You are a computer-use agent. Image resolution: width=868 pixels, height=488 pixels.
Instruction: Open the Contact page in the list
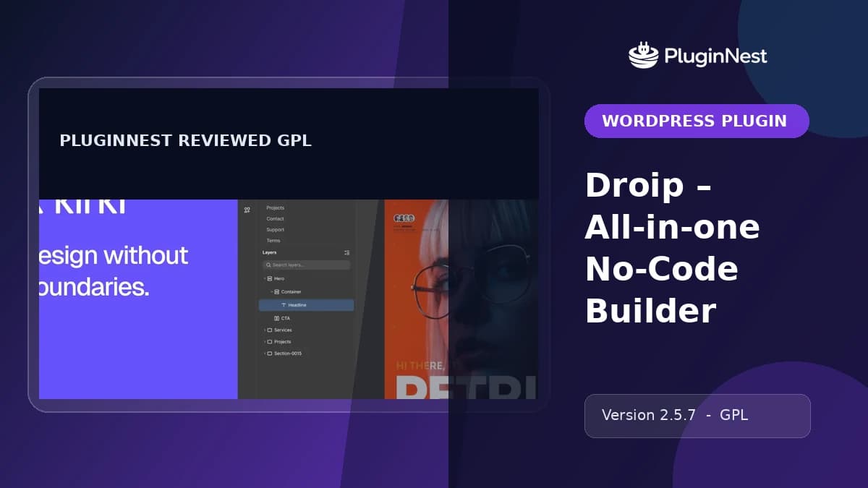tap(275, 218)
